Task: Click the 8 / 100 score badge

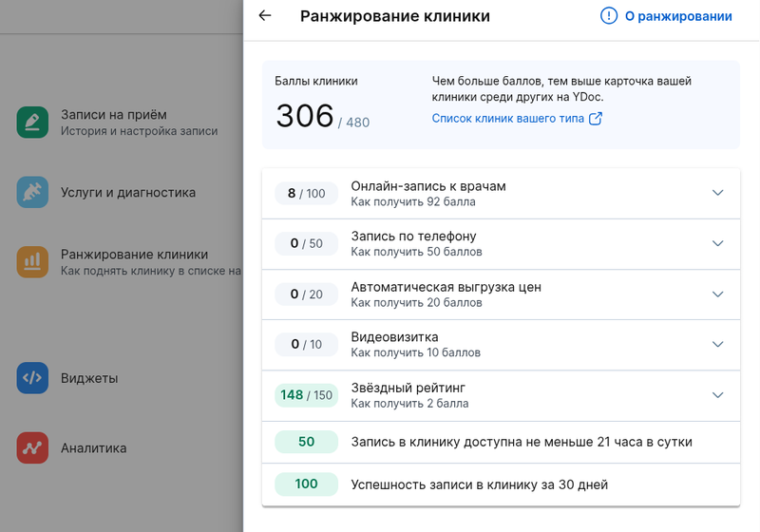Action: click(x=306, y=193)
